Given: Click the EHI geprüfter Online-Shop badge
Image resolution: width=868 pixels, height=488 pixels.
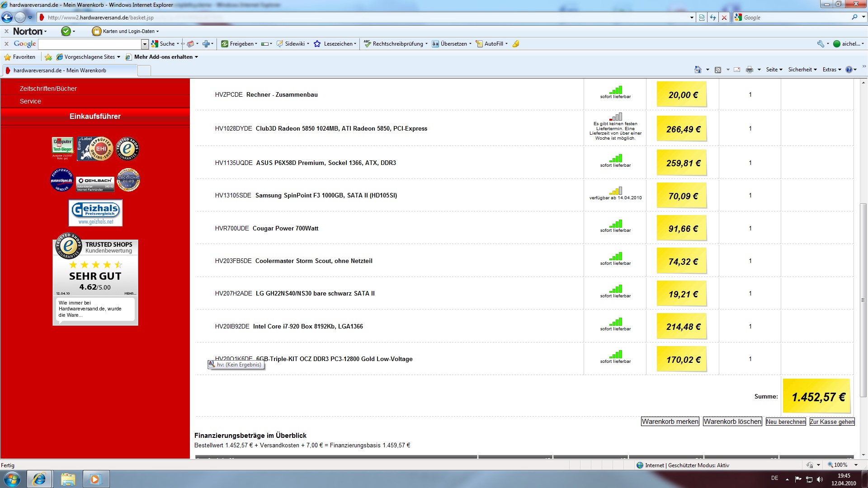Looking at the screenshot, I should pos(95,148).
